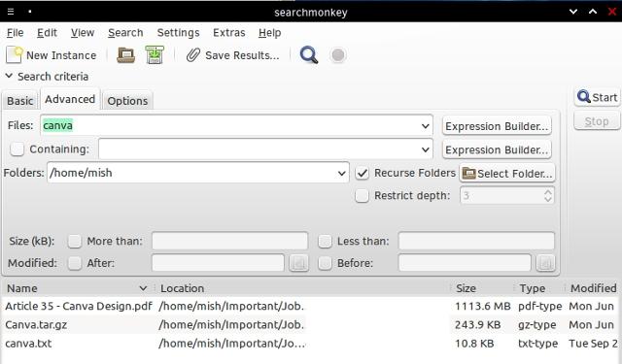Click the After date field

[x=218, y=263]
